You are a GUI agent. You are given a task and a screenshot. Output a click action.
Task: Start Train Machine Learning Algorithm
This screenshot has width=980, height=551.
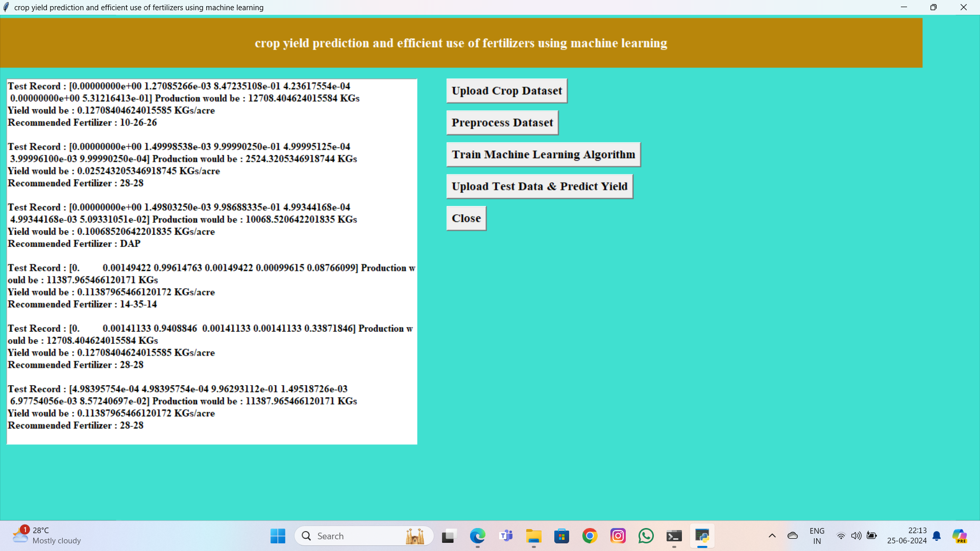[543, 155]
